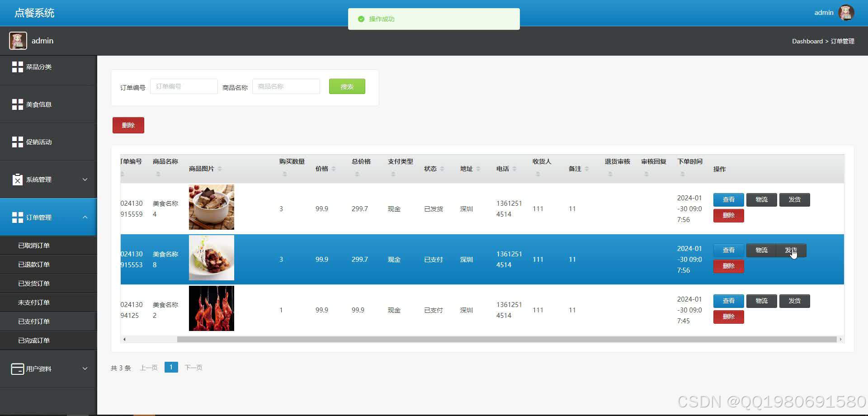The image size is (868, 416).
Task: Expand the 系统管理 menu chevron
Action: click(85, 180)
